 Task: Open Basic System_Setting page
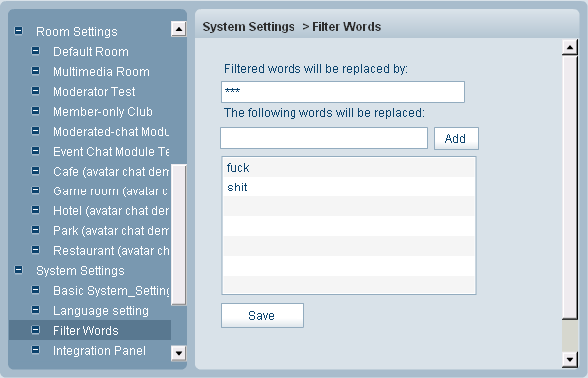[112, 291]
